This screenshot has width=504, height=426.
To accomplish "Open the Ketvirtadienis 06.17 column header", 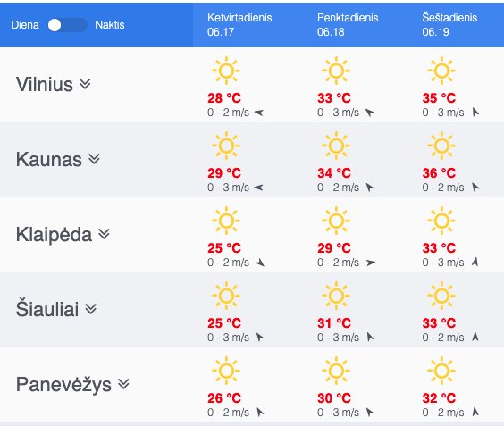I will point(239,25).
